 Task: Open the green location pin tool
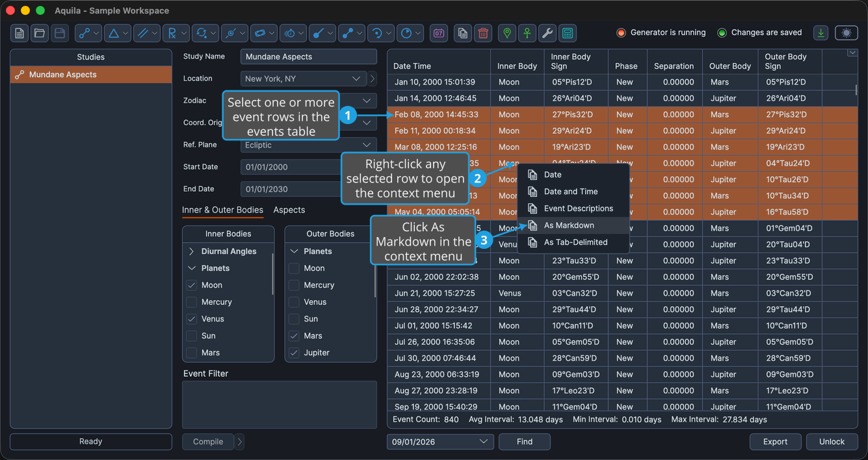pos(507,33)
